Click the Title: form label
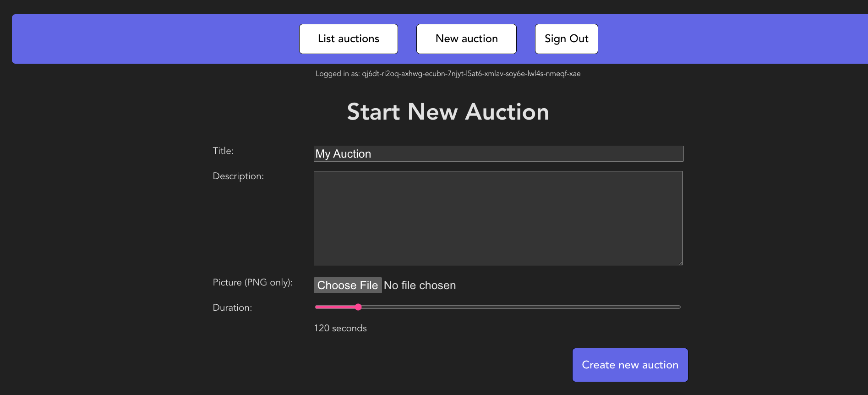 pos(223,150)
